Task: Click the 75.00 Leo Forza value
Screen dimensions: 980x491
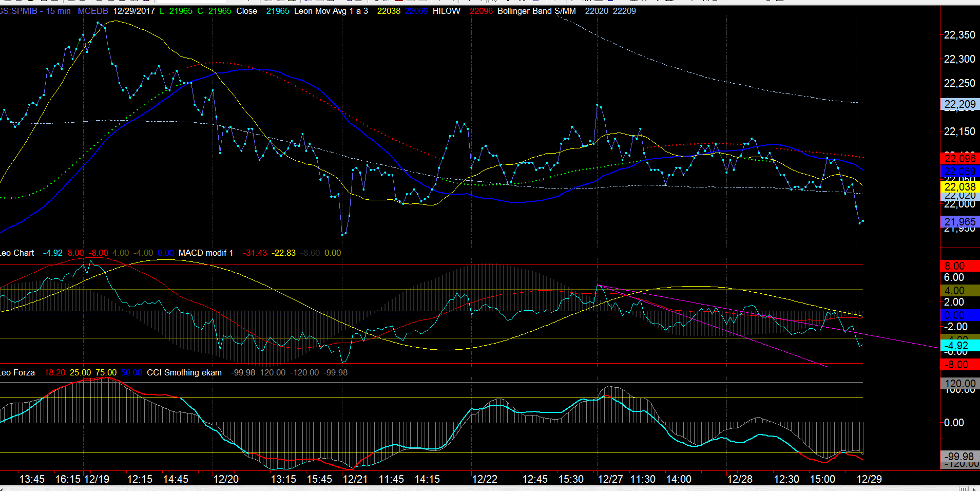Action: click(x=106, y=372)
